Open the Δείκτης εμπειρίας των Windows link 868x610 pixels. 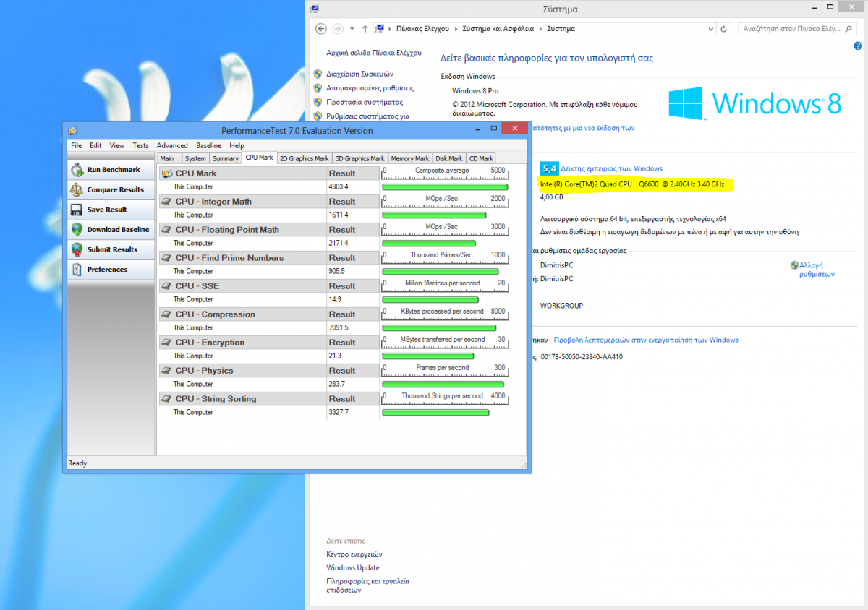click(611, 168)
